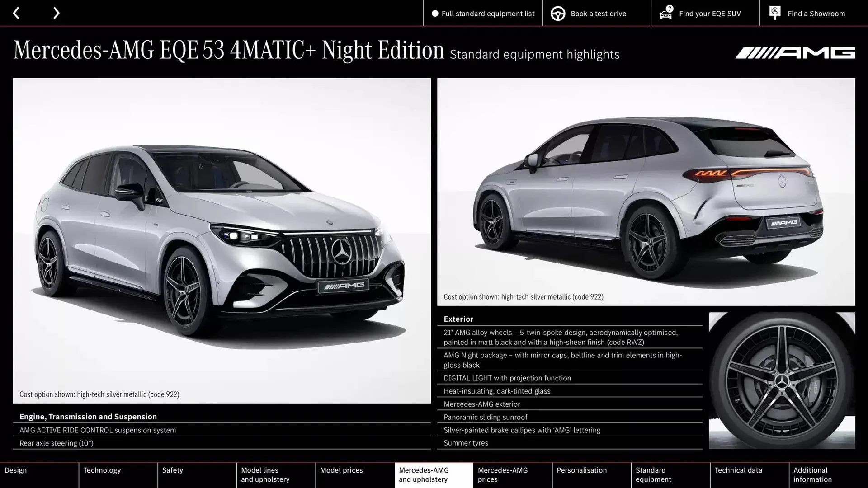Image resolution: width=868 pixels, height=488 pixels.
Task: Click Engine, Transmission and Suspension heading
Action: coord(88,417)
